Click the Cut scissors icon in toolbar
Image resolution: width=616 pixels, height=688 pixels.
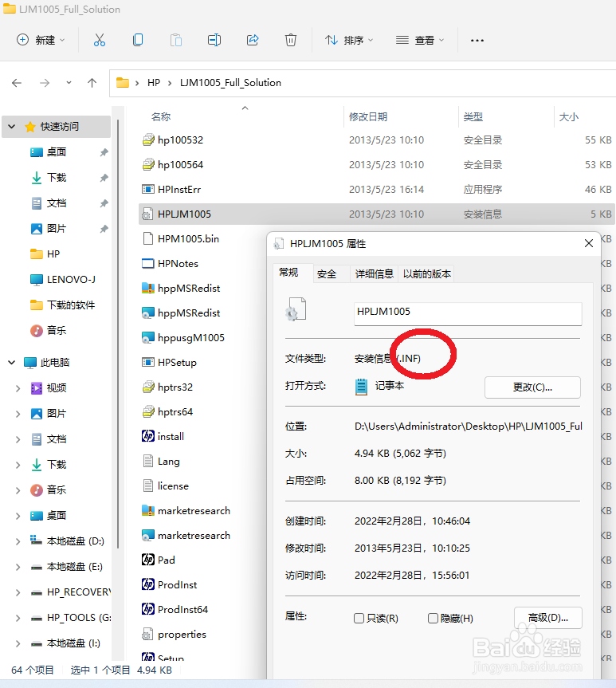100,40
